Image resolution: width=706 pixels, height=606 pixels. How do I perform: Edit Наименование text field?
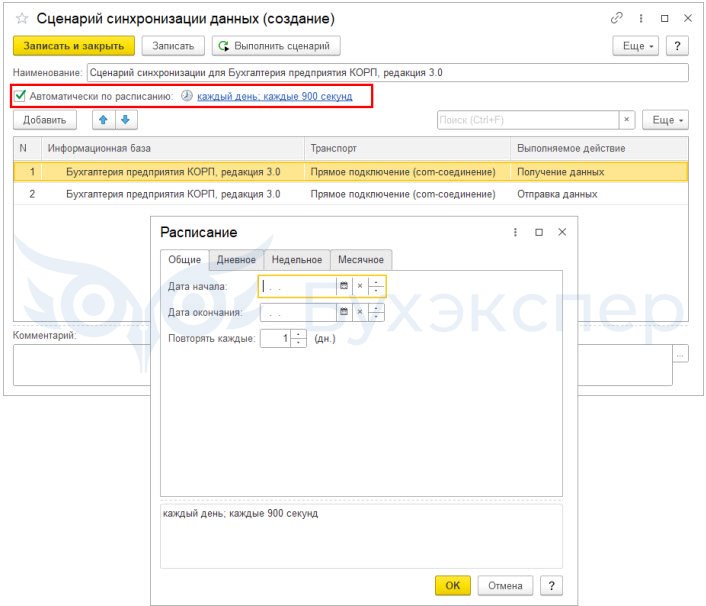tap(388, 72)
